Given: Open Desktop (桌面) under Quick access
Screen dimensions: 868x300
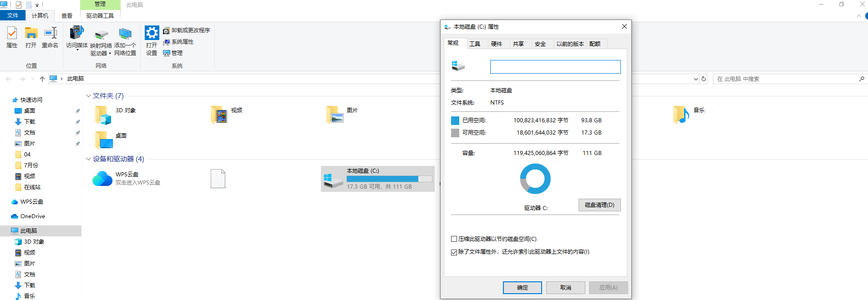Looking at the screenshot, I should coord(30,111).
